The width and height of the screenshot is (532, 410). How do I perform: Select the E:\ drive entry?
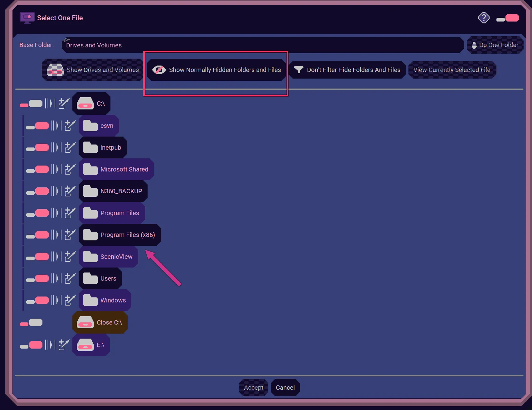[x=91, y=345]
